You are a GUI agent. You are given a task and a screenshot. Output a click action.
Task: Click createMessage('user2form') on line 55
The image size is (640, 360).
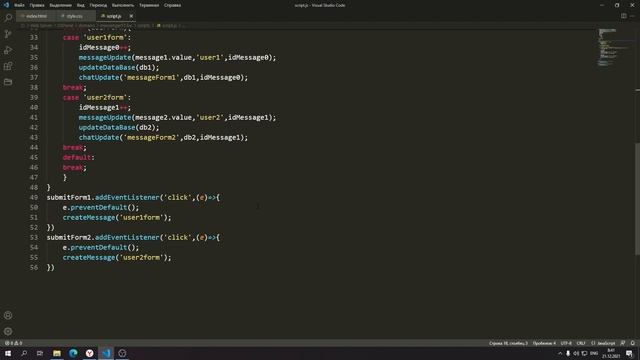point(117,257)
